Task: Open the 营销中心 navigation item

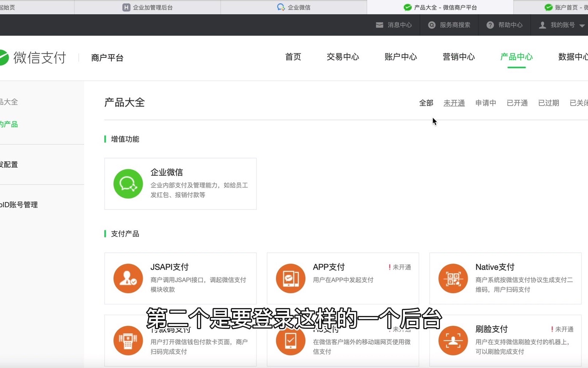Action: 459,57
